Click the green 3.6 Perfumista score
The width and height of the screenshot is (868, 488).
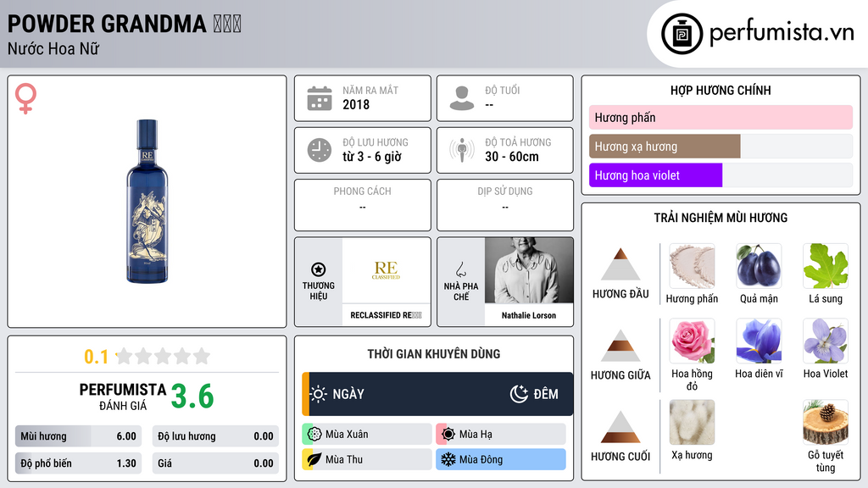192,396
